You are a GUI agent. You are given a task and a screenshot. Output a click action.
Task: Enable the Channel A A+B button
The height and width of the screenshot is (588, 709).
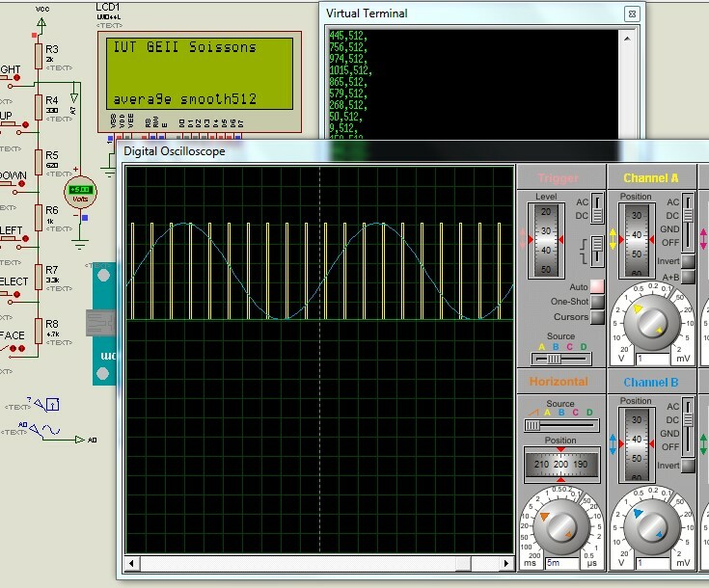tap(689, 278)
